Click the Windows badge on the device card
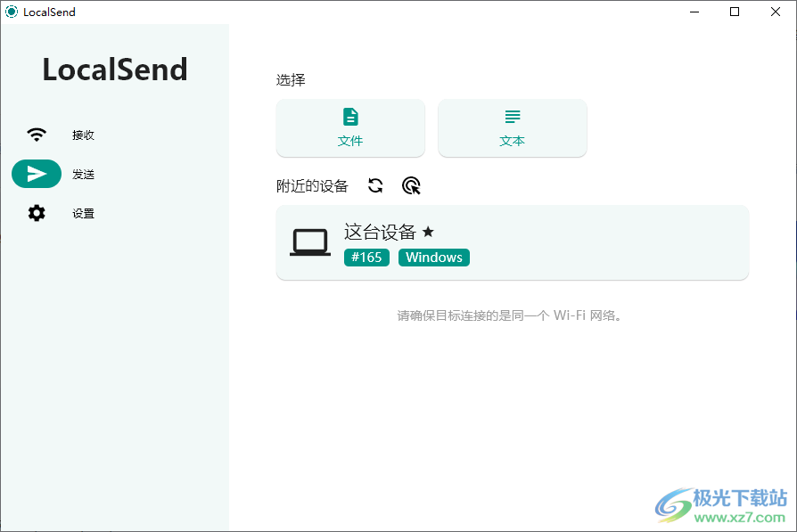 [x=434, y=257]
